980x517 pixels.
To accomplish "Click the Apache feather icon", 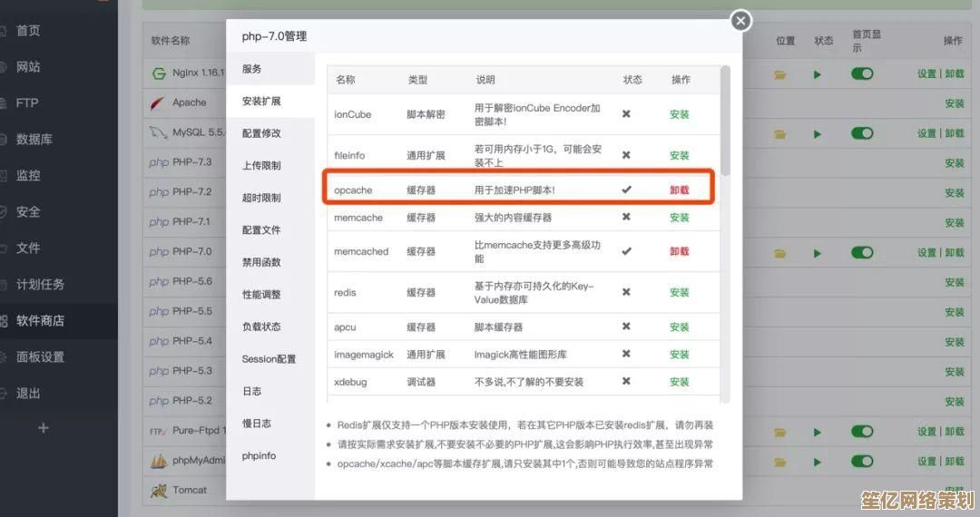I will point(158,103).
